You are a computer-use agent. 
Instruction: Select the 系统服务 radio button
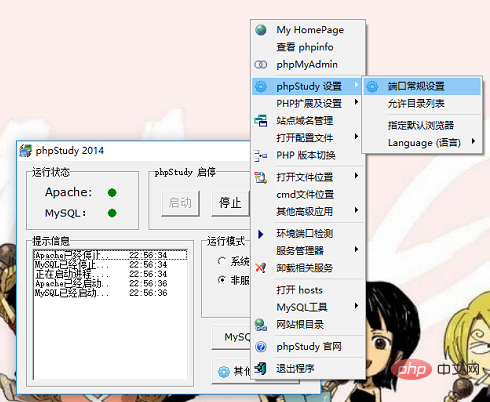tap(222, 261)
